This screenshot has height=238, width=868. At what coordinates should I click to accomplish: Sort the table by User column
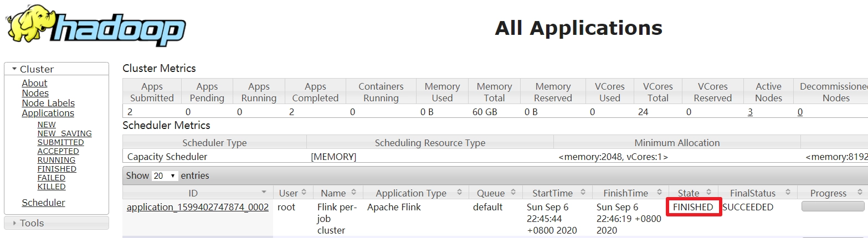[293, 193]
